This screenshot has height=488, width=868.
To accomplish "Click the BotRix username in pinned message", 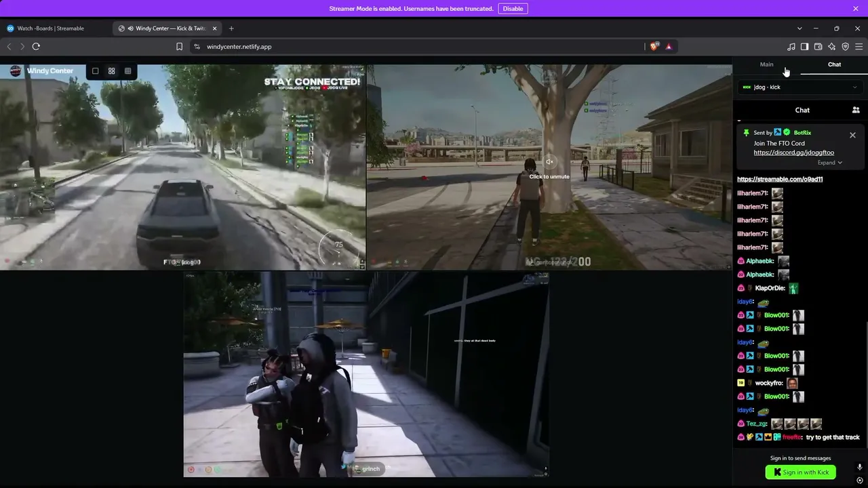I will (x=802, y=133).
